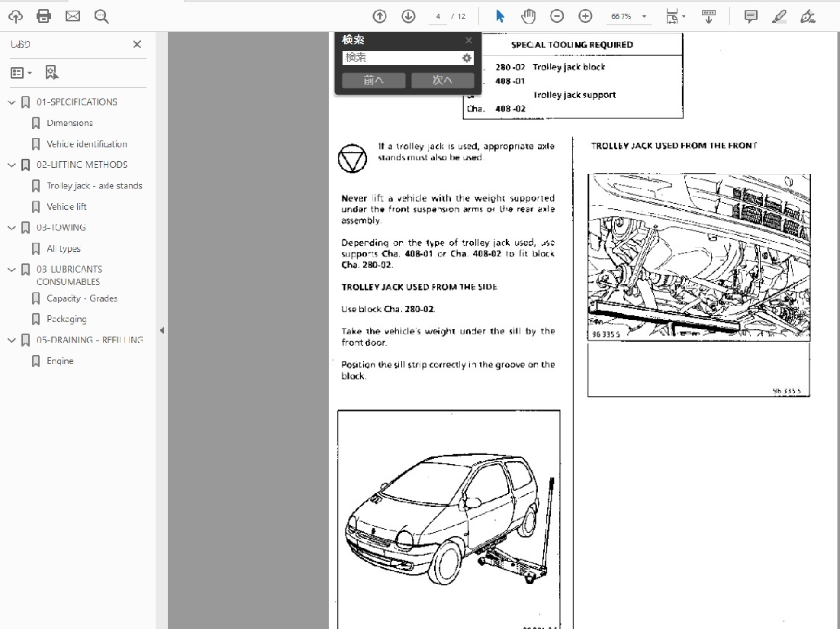Viewport: 840px width, 629px height.
Task: Open the sign document tool
Action: [x=808, y=17]
